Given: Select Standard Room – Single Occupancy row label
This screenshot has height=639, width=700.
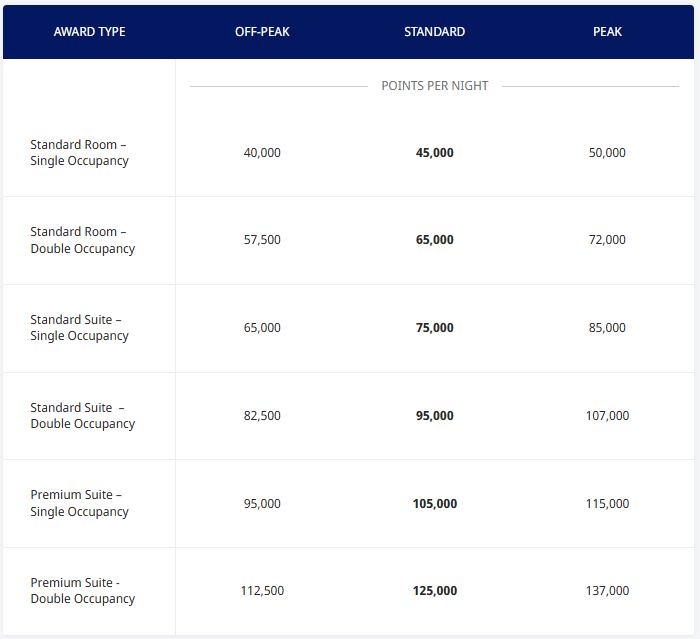Looking at the screenshot, I should click(79, 153).
